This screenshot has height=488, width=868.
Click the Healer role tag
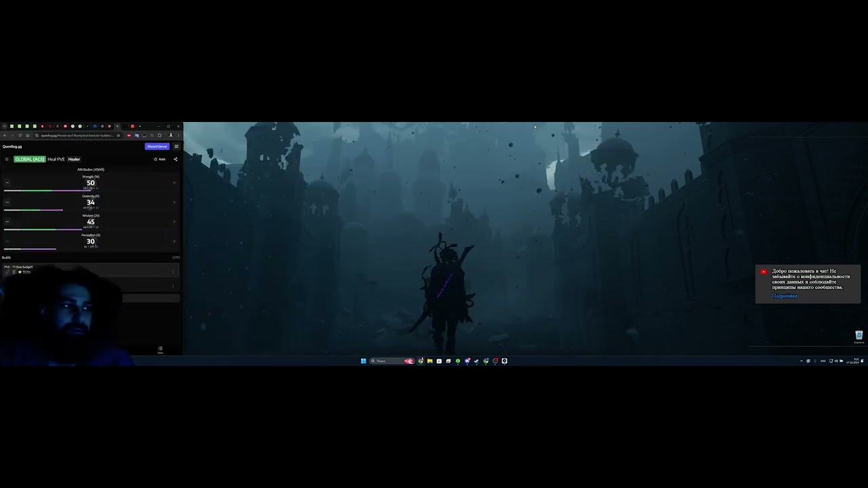[x=74, y=159]
